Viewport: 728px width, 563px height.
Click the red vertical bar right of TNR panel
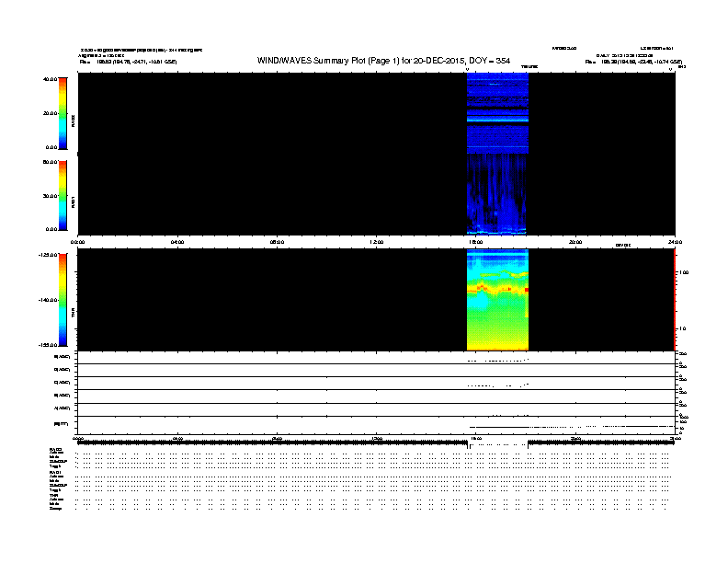tap(675, 300)
